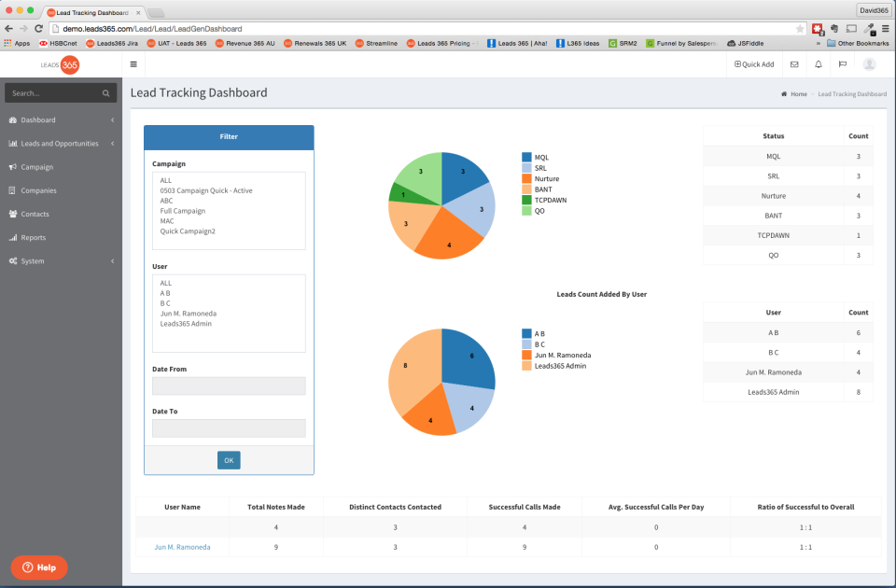Select Full Campaign in Campaign list
896x588 pixels.
coord(183,211)
